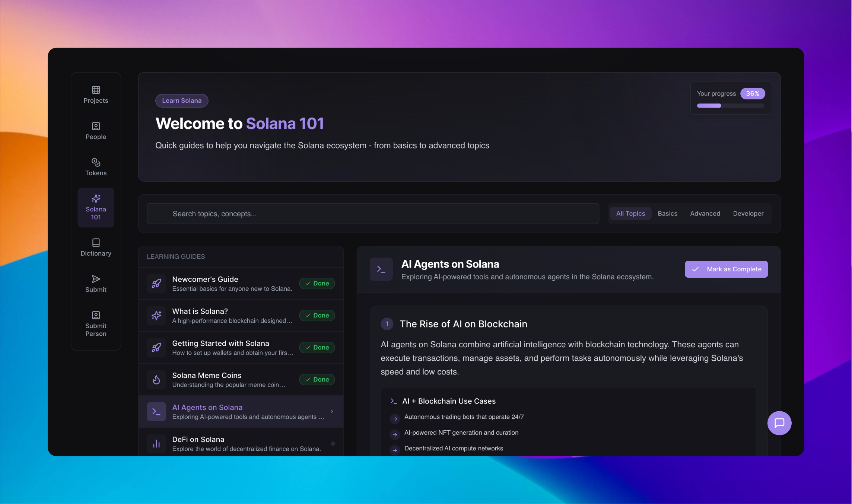Click text Decentralized AI compute networks

454,449
